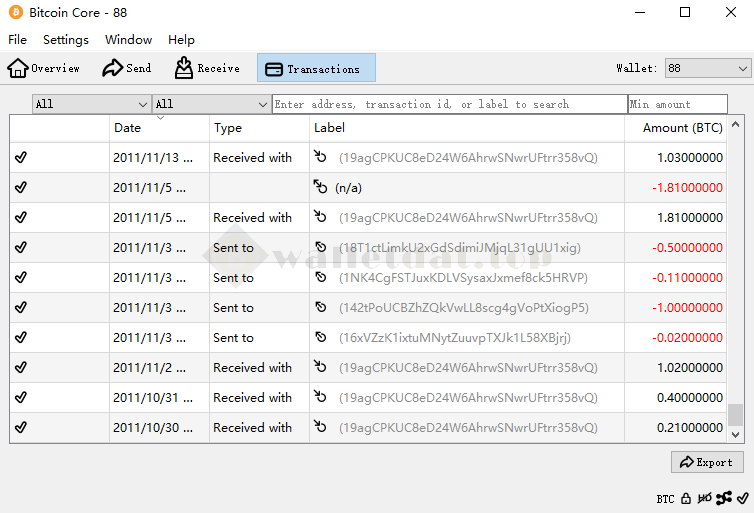Click the network connections status icon
This screenshot has height=513, width=754.
[x=724, y=498]
